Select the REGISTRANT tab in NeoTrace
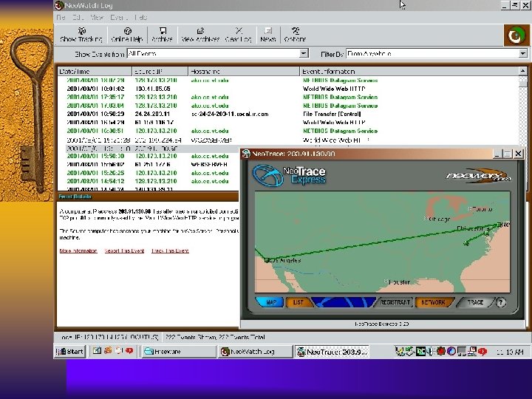Screen dimensions: 532x399 [395, 302]
